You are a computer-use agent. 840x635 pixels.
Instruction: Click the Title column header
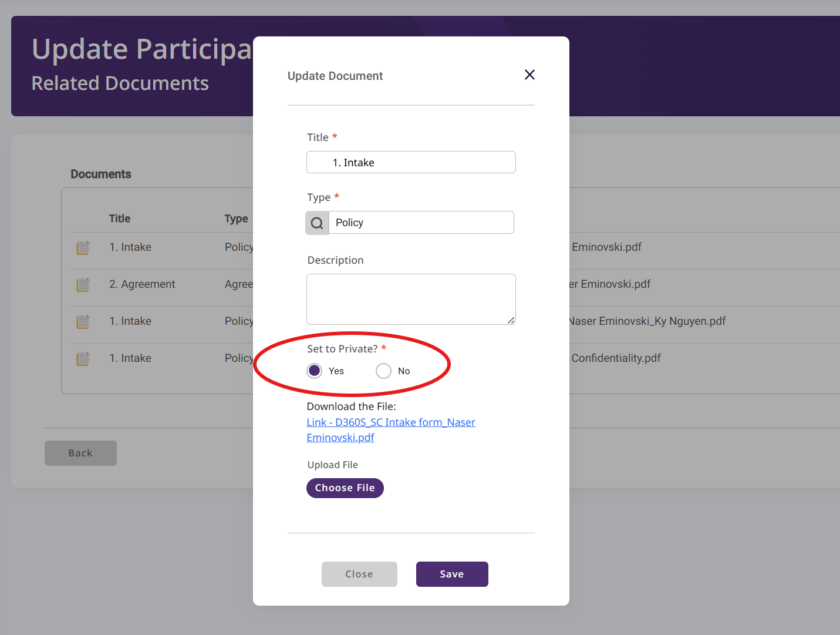tap(120, 219)
